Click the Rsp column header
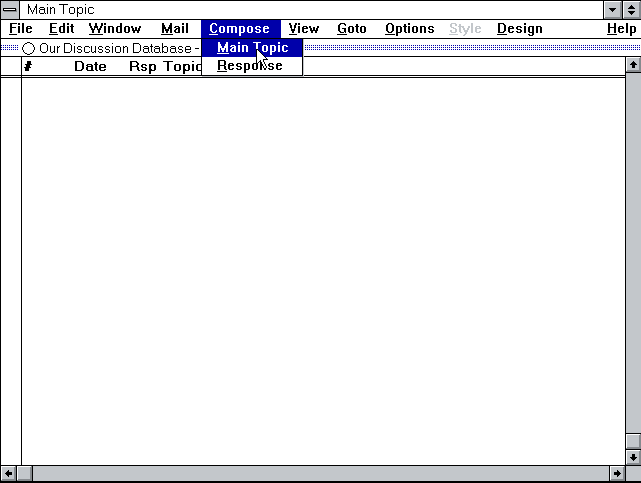 click(x=142, y=67)
